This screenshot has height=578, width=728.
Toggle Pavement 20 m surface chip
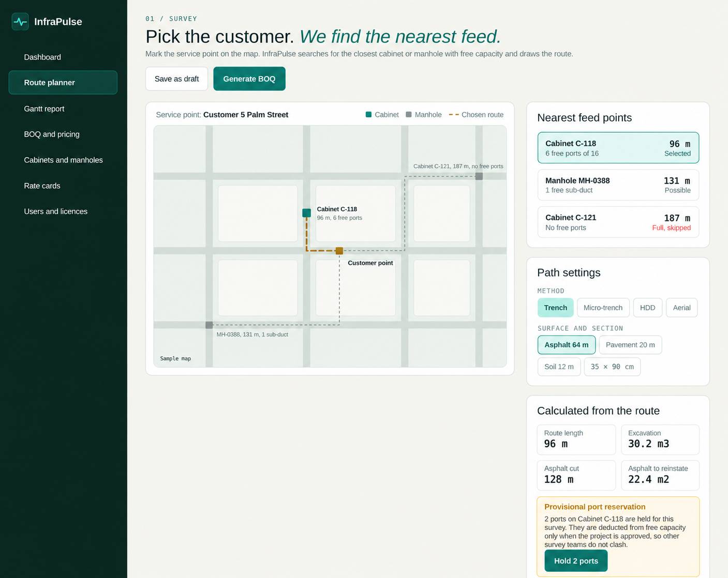(630, 345)
